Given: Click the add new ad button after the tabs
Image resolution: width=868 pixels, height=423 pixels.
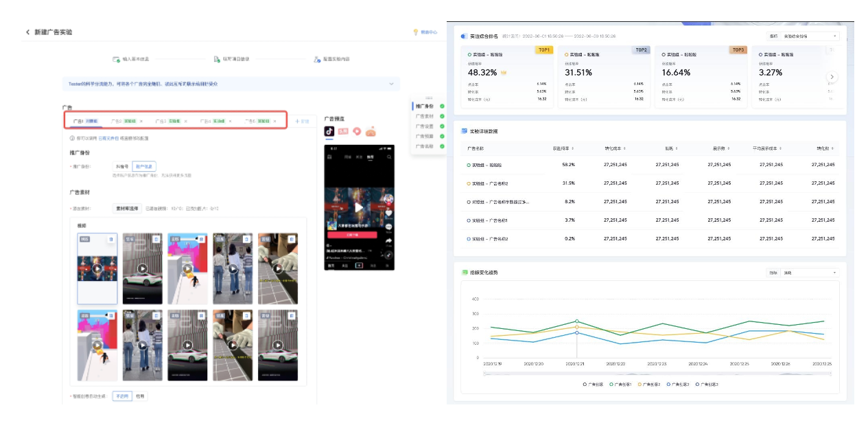Looking at the screenshot, I should tap(302, 121).
